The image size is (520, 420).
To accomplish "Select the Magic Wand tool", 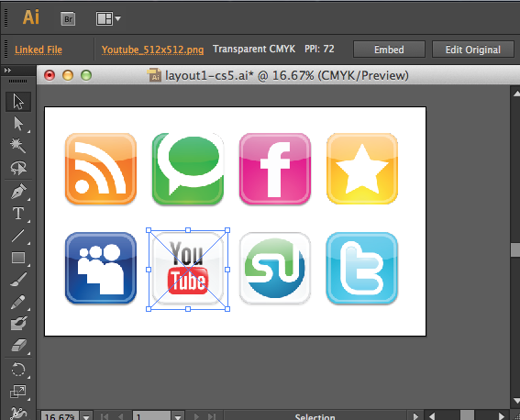I will pos(18,146).
